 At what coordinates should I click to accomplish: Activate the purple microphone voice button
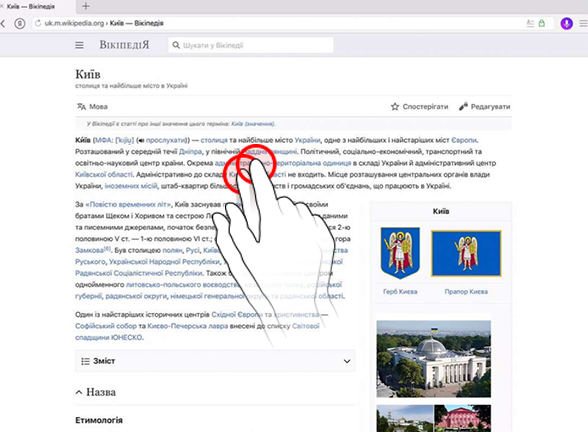pyautogui.click(x=566, y=24)
